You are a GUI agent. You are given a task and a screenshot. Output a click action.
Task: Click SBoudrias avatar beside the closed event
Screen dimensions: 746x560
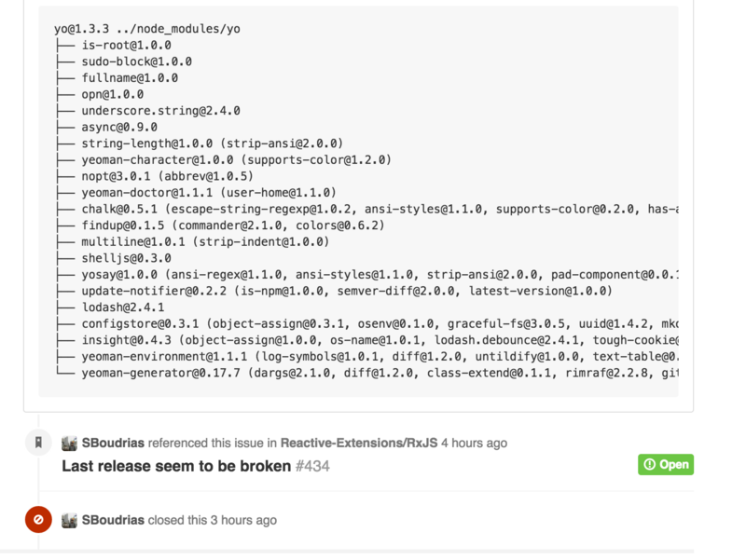tap(69, 520)
